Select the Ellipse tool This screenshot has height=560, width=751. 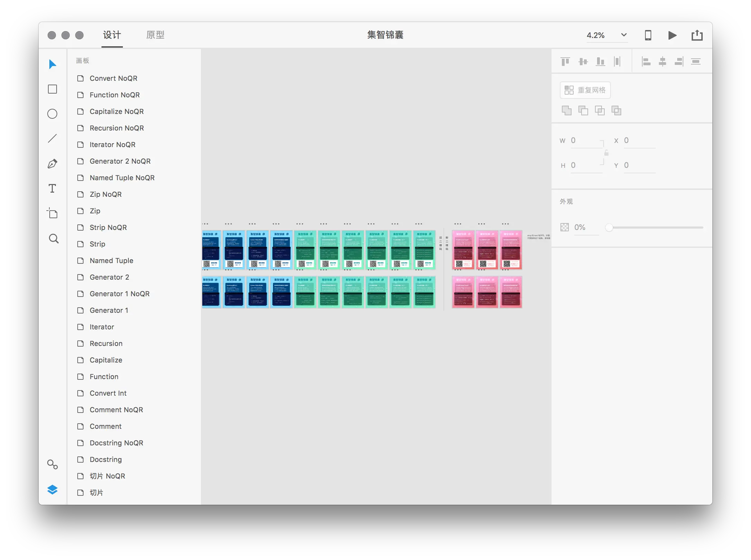[52, 114]
